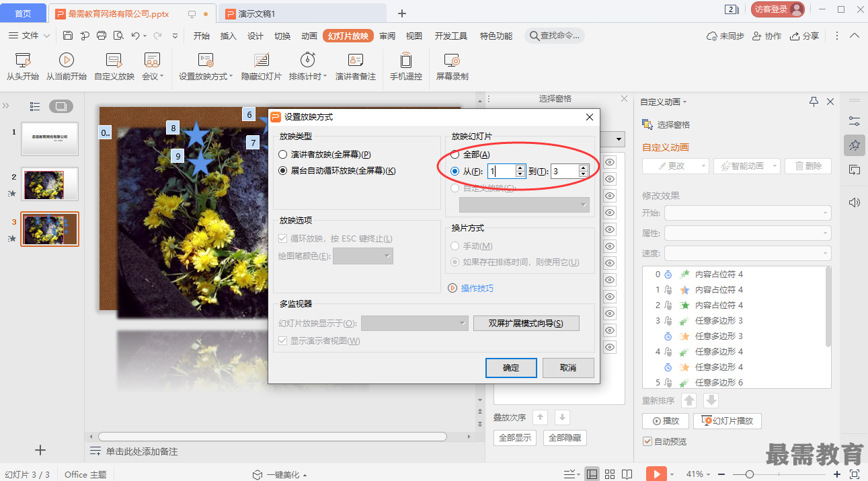
Task: Open custom show (自定义放映) tool
Action: pos(114,67)
